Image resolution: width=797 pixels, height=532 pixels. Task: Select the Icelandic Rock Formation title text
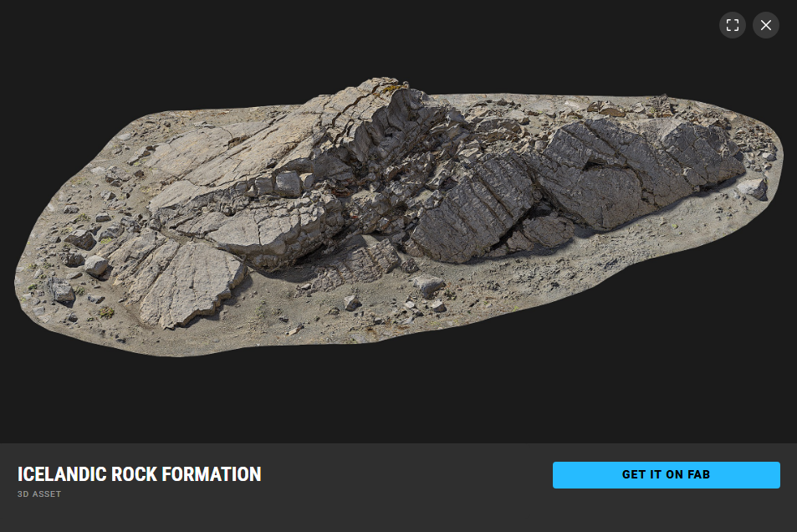point(140,474)
